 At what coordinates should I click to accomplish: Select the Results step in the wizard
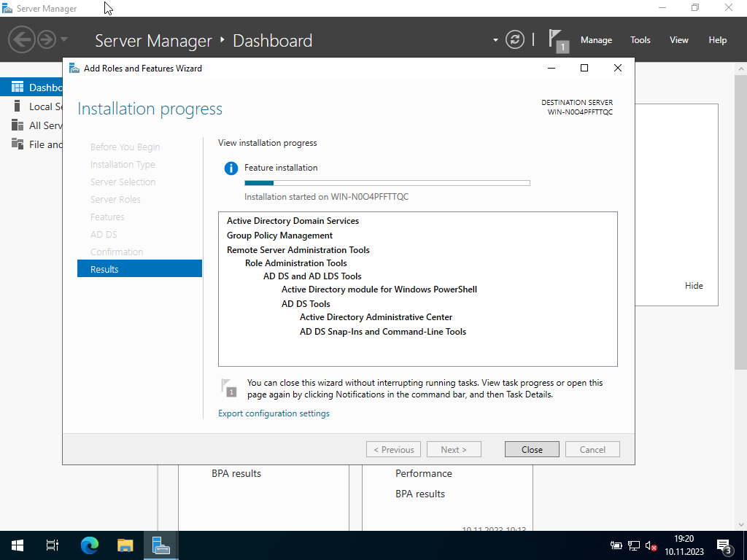pyautogui.click(x=139, y=268)
